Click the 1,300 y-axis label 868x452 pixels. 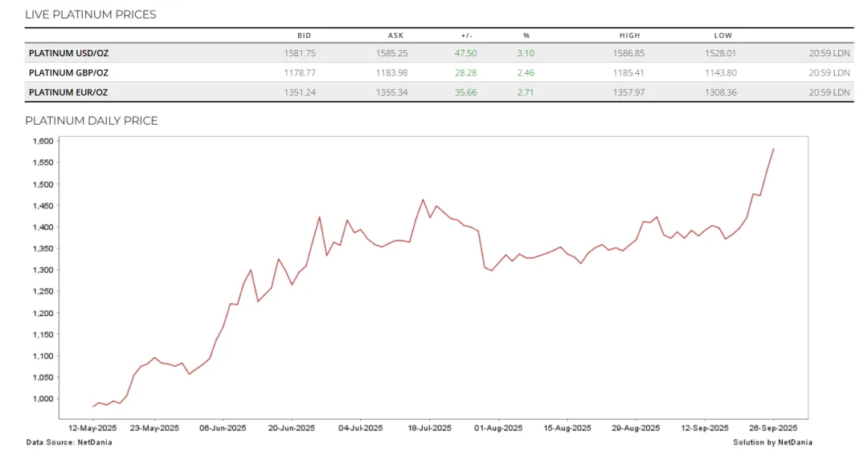point(43,270)
